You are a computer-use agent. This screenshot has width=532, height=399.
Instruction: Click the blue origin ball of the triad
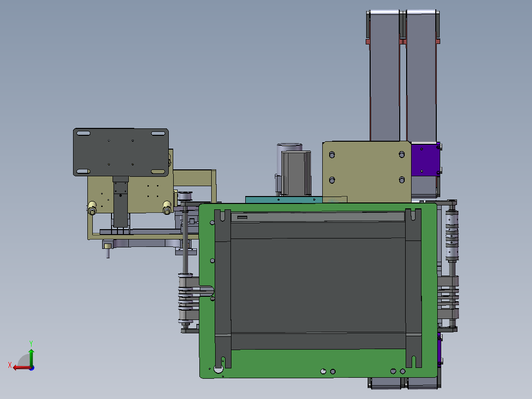(x=32, y=368)
